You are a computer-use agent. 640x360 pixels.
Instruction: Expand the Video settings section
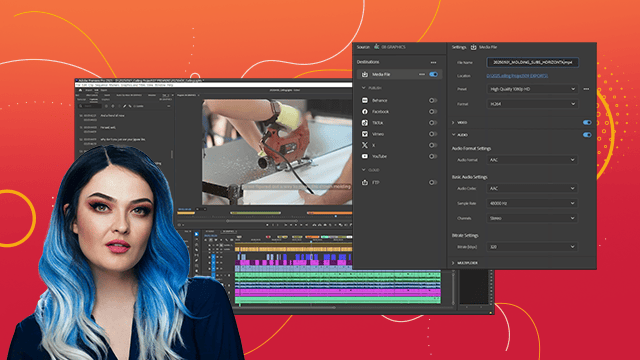453,122
